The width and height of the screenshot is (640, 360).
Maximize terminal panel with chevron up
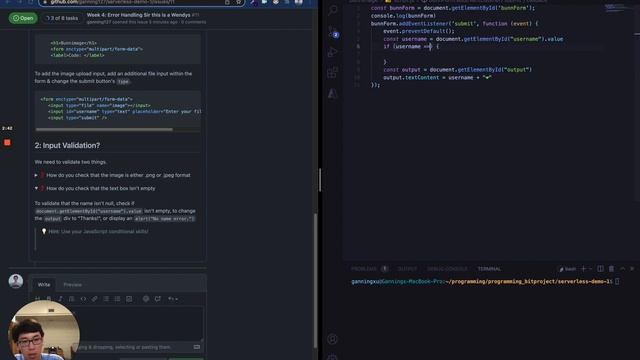coord(622,269)
